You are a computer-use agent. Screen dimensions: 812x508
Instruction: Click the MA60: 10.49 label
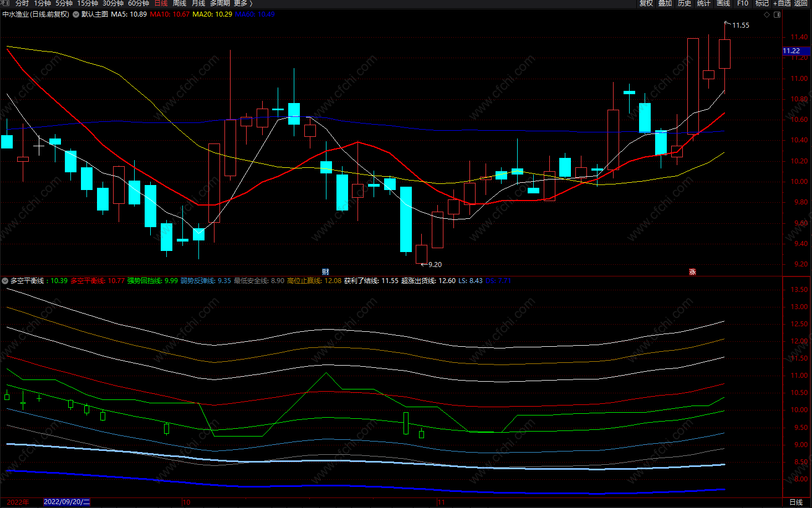click(255, 14)
